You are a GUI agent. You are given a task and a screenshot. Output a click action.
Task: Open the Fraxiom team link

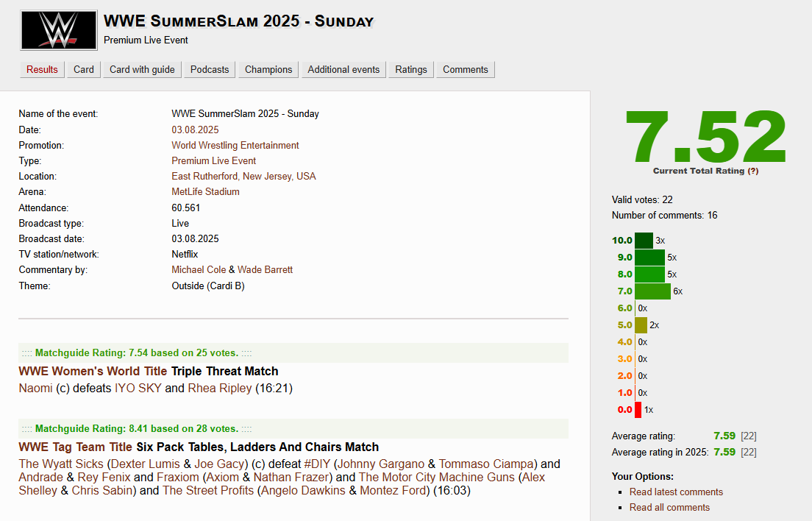[178, 477]
